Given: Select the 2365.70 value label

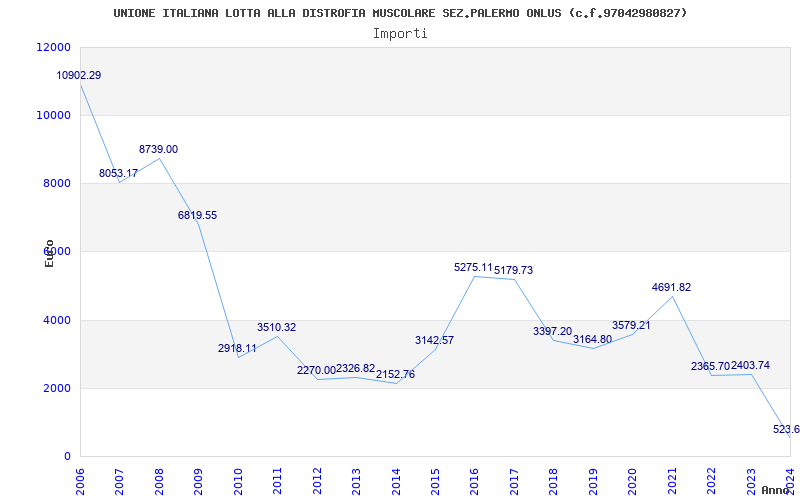Looking at the screenshot, I should pos(711,366).
